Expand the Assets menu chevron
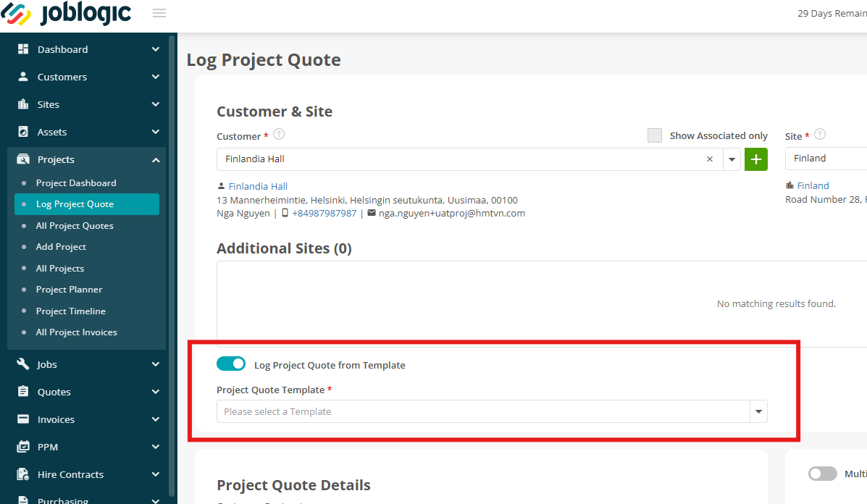 pos(156,132)
